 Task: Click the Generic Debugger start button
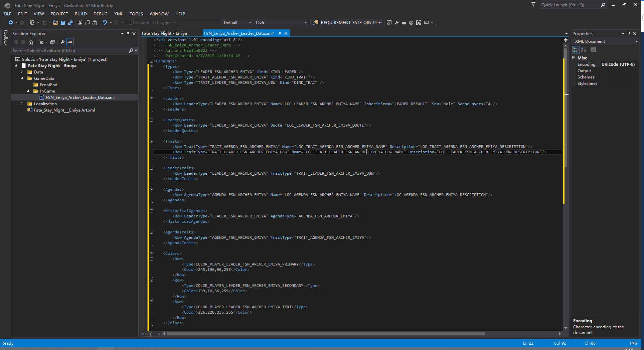pos(152,23)
